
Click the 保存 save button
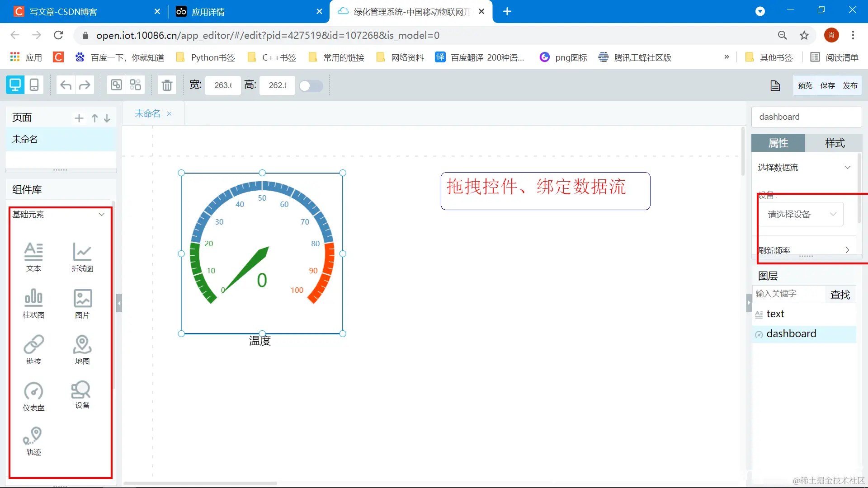[827, 85]
